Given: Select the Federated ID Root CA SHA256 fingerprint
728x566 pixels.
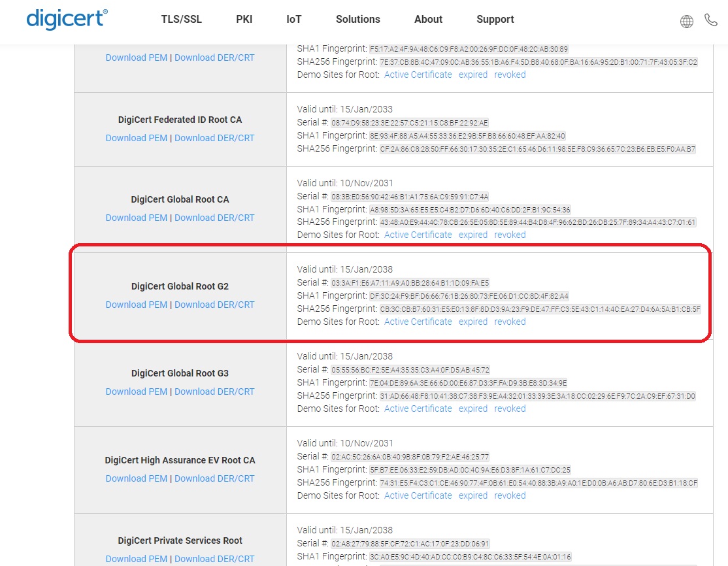Looking at the screenshot, I should pyautogui.click(x=538, y=149).
